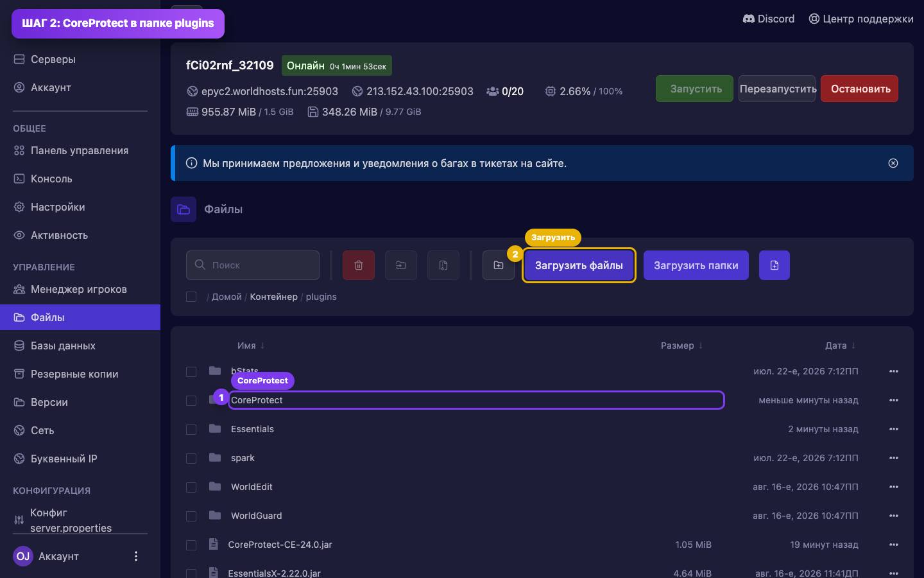Open Настройки in sidebar
Viewport: 924px width, 578px height.
click(80, 207)
